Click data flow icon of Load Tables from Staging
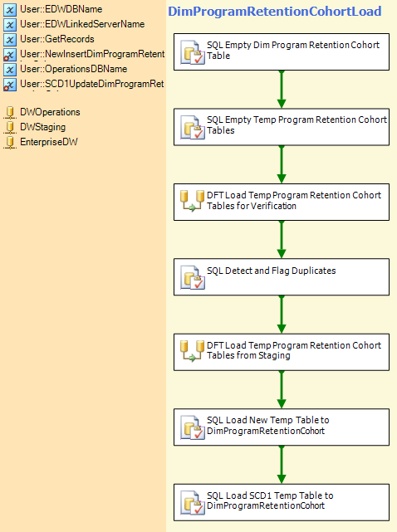The width and height of the screenshot is (397, 532). pyautogui.click(x=192, y=351)
